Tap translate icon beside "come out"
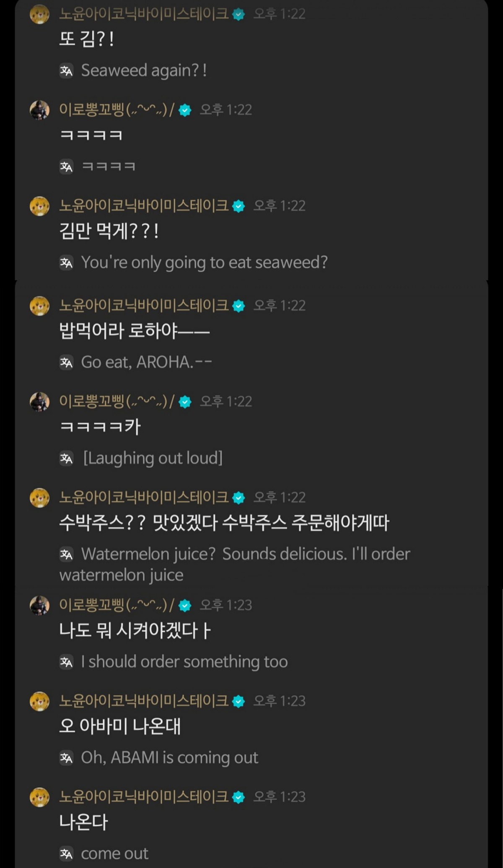 click(x=66, y=854)
